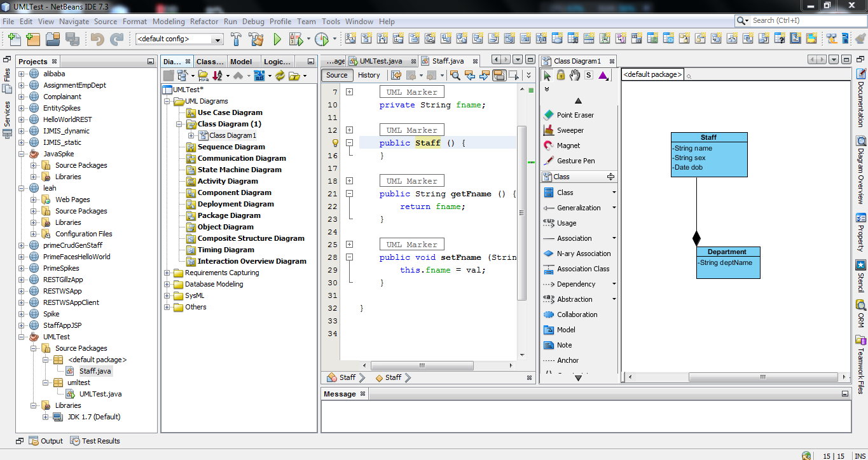This screenshot has height=460, width=868.
Task: Click the refresh icon in Diagram Navigator toolbar
Action: coord(279,76)
